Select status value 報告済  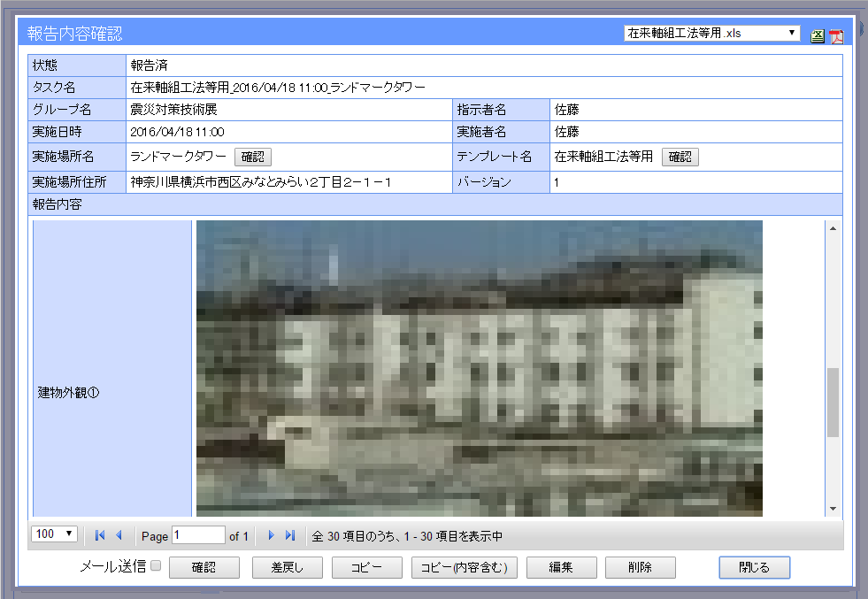(x=150, y=65)
